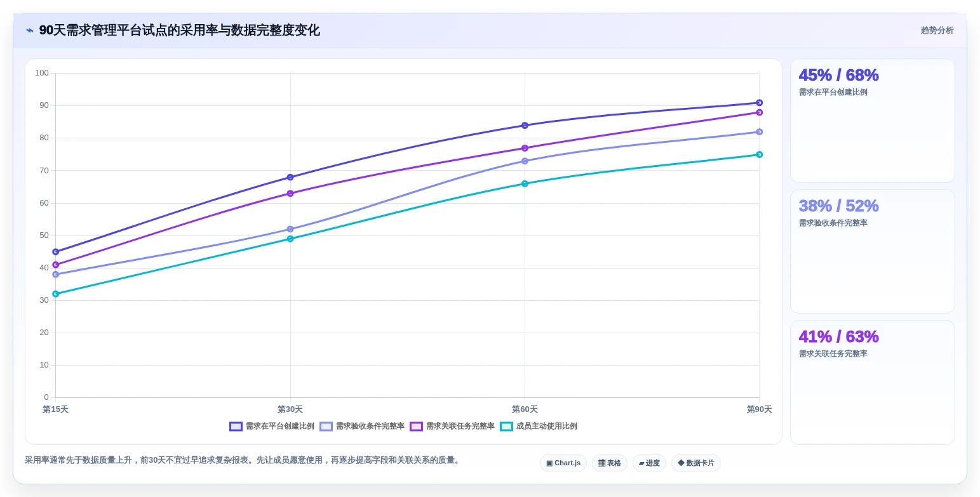Screen dimensions: 980x497
Task: Click 需求在平台创建比例 point at 第30天 (68)
Action: tap(290, 177)
